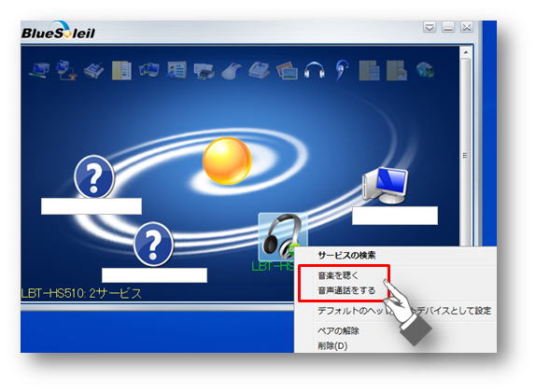Click the Personal Area Network service icon
The height and width of the screenshot is (392, 536).
(38, 70)
